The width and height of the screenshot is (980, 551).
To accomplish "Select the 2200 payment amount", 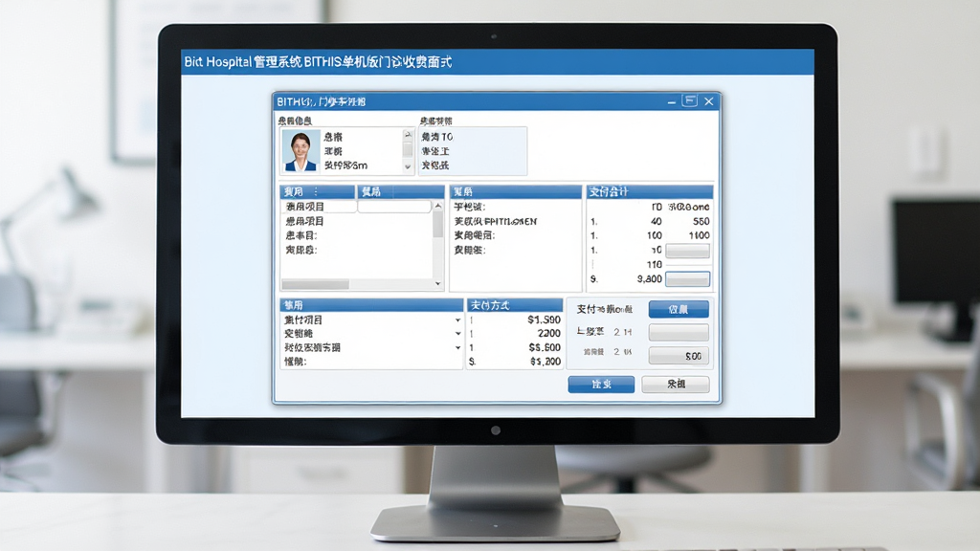I will [548, 334].
